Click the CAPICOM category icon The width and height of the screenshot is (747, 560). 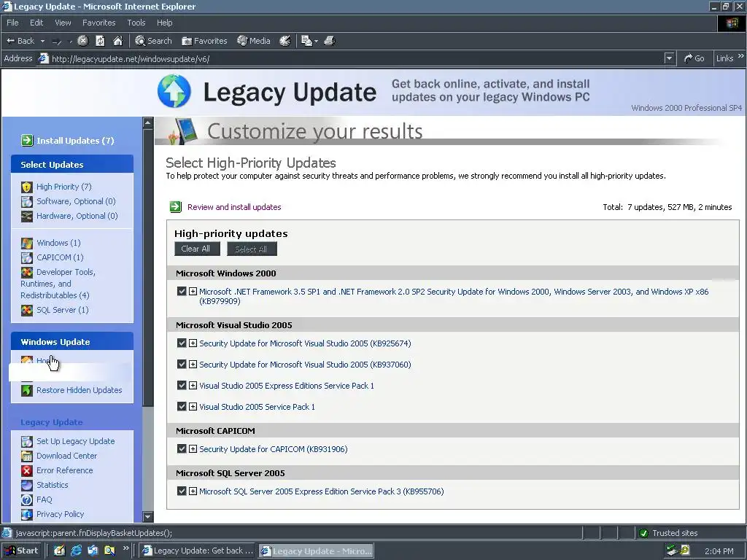(27, 257)
